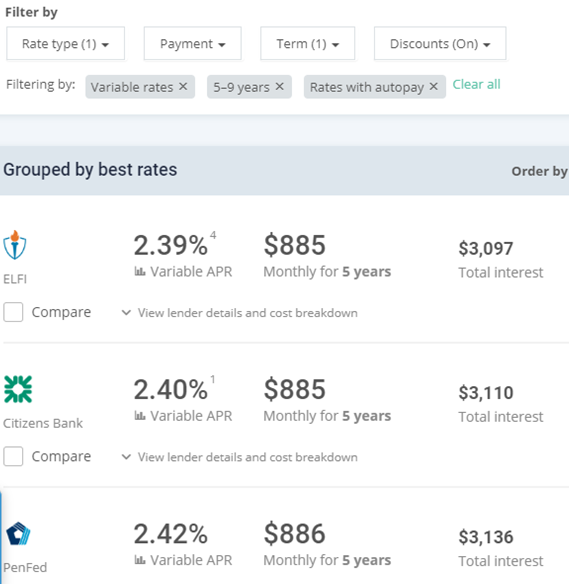Click the Citizens Bank logo

(x=18, y=389)
